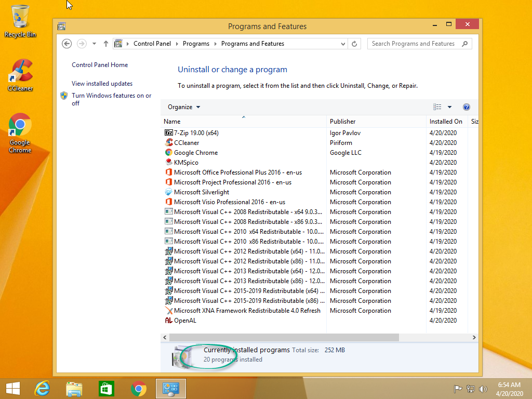Click the Back navigation arrow
This screenshot has height=399, width=532.
coord(67,44)
